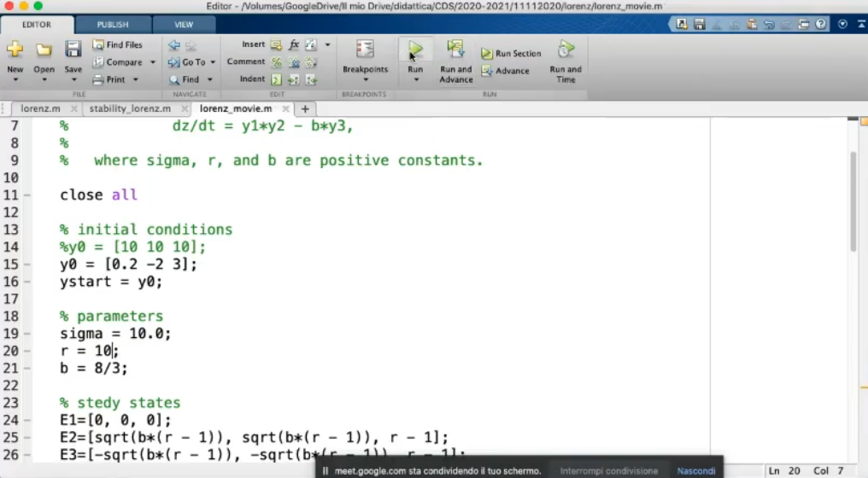Click the Find Files button
Screen dimensions: 868x478
pos(118,44)
